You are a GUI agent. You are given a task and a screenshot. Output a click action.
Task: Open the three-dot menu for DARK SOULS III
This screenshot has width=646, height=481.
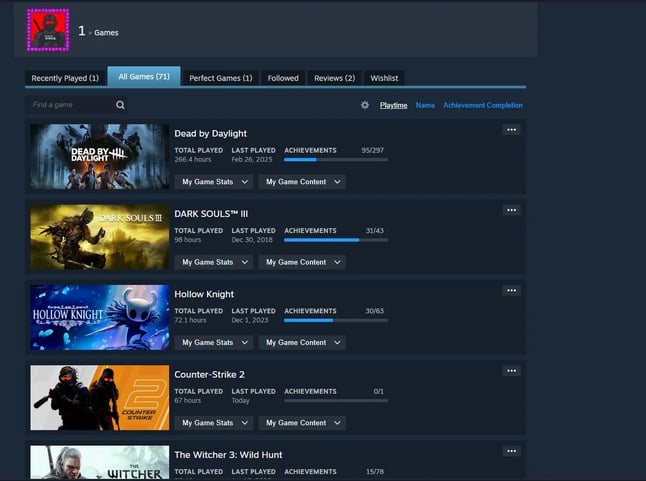pos(511,210)
